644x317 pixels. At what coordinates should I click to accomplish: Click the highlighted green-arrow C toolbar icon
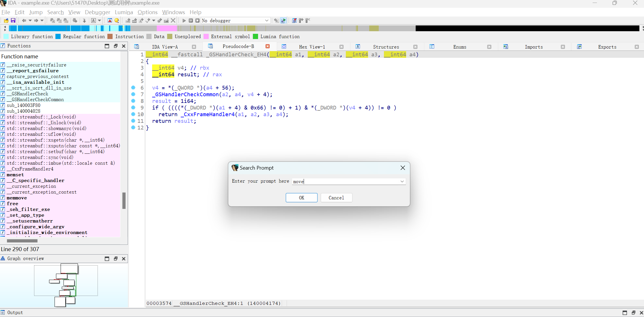283,21
